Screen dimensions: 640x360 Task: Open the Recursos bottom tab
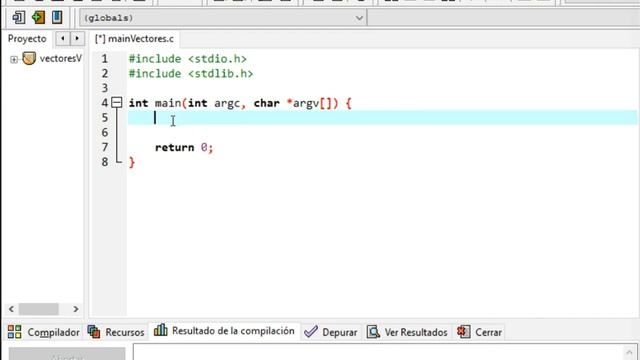point(116,332)
